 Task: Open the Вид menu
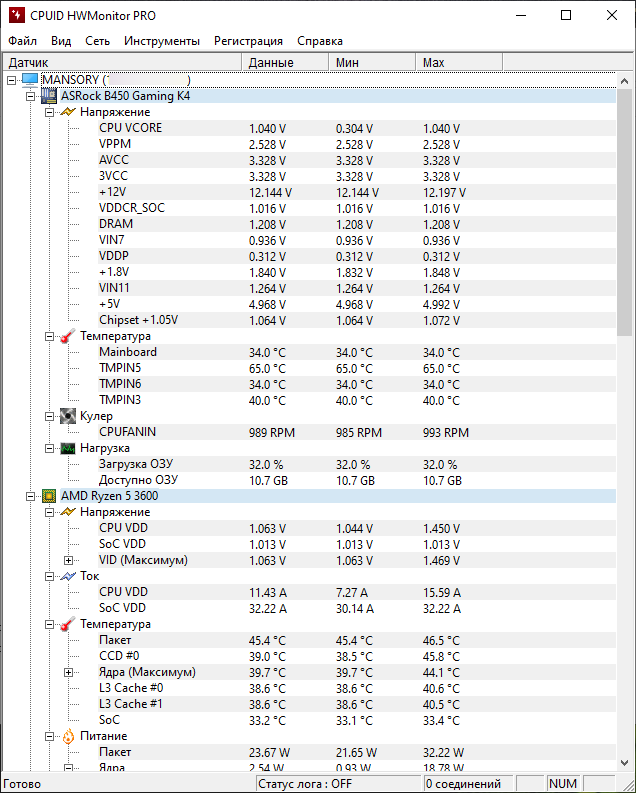(61, 41)
